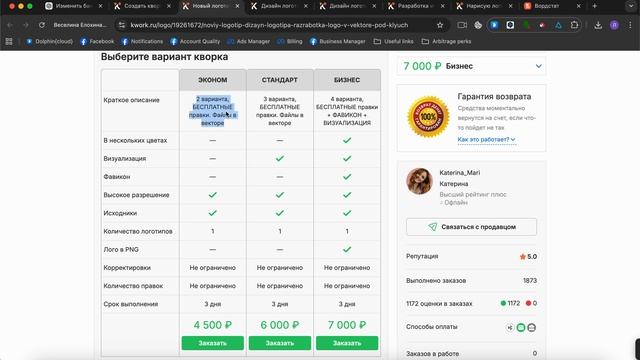Open the purple profile avatar menu
Viewport: 640px width, 360px height.
click(614, 25)
